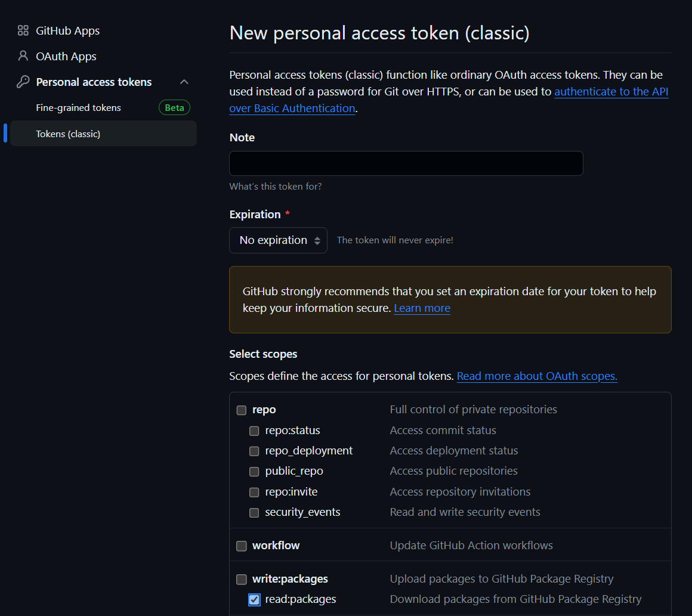Uncheck the read:packages scope
692x616 pixels.
pyautogui.click(x=254, y=600)
